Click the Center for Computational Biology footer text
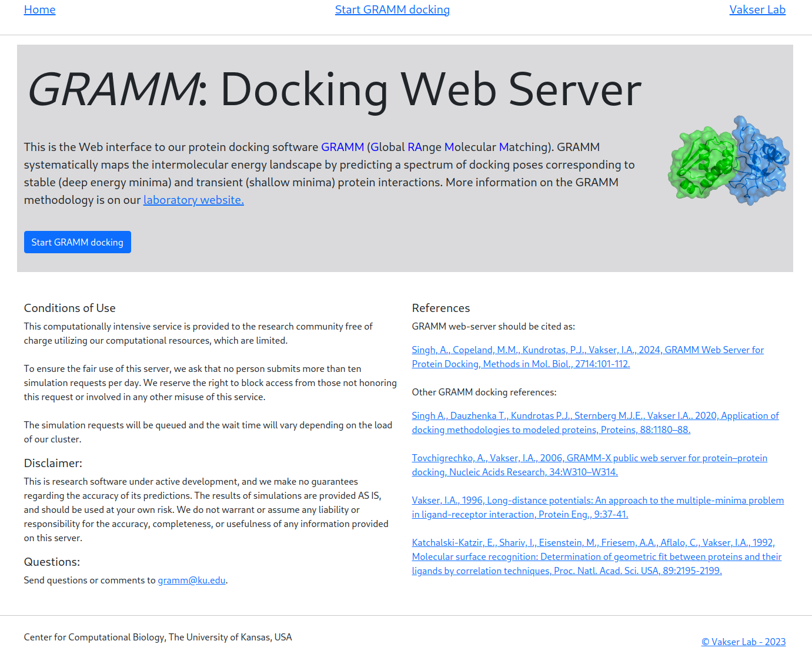The width and height of the screenshot is (812, 661). point(158,637)
